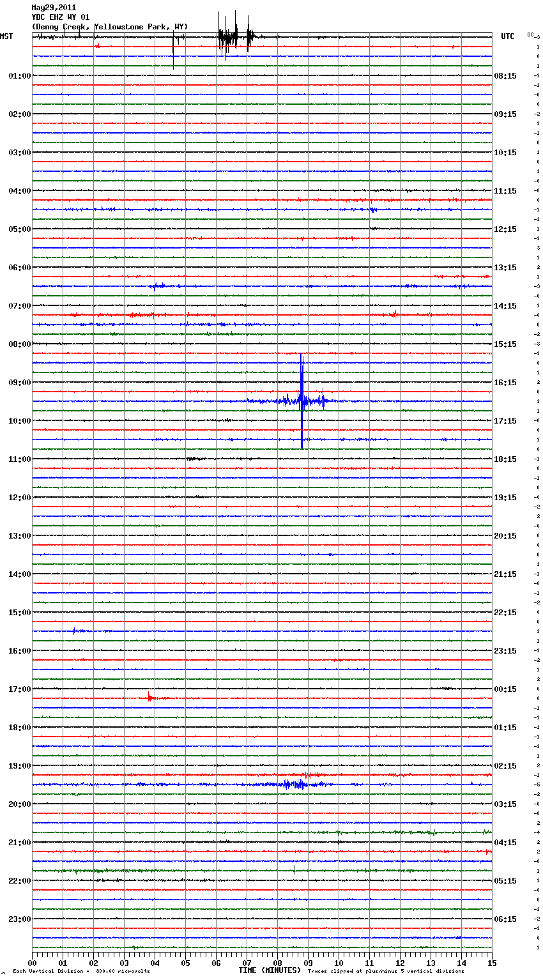Select the 14:00 MST time label
This screenshot has height=980, width=543.
pyautogui.click(x=20, y=574)
